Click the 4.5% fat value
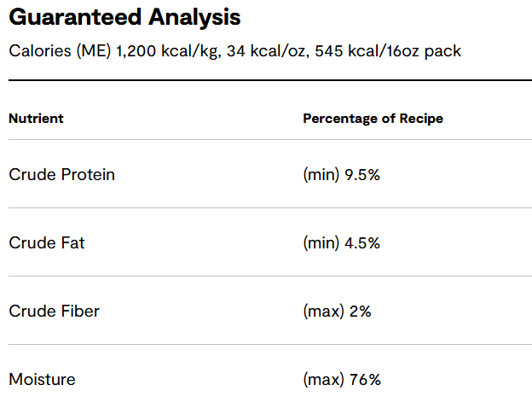The height and width of the screenshot is (408, 532). point(362,243)
